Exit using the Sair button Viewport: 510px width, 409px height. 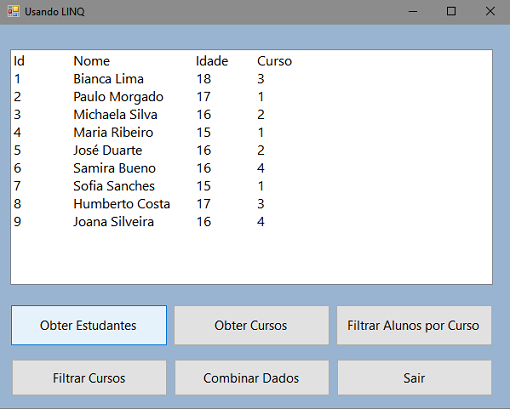pos(414,378)
